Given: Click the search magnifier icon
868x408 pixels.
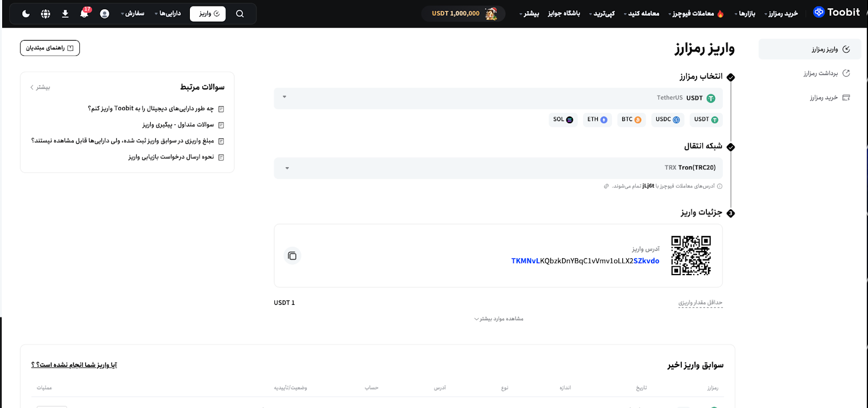Looking at the screenshot, I should tap(240, 14).
